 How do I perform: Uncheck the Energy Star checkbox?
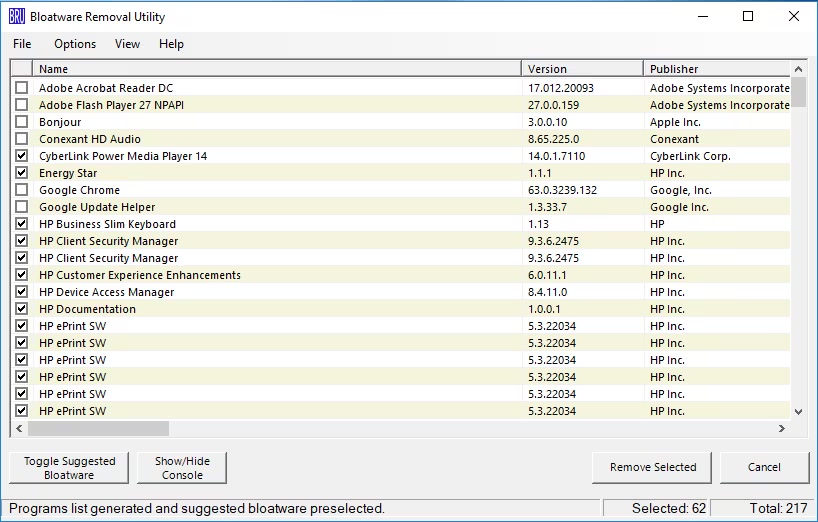(x=22, y=173)
